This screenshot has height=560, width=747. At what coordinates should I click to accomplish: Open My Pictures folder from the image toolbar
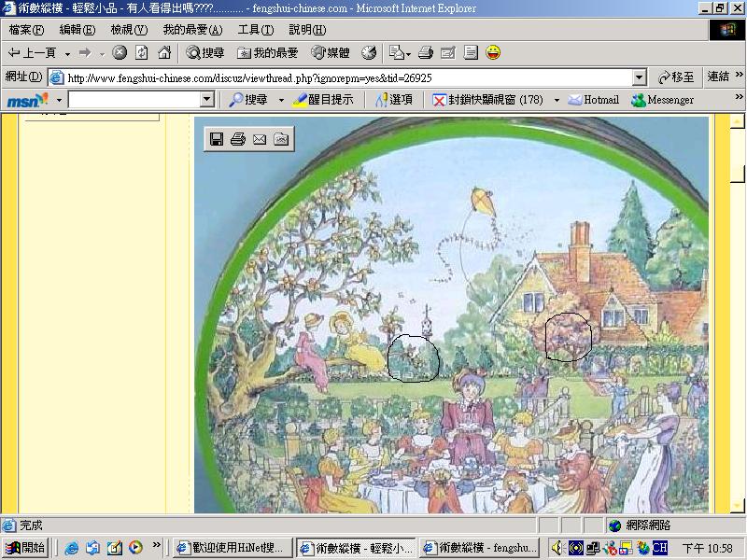click(281, 139)
